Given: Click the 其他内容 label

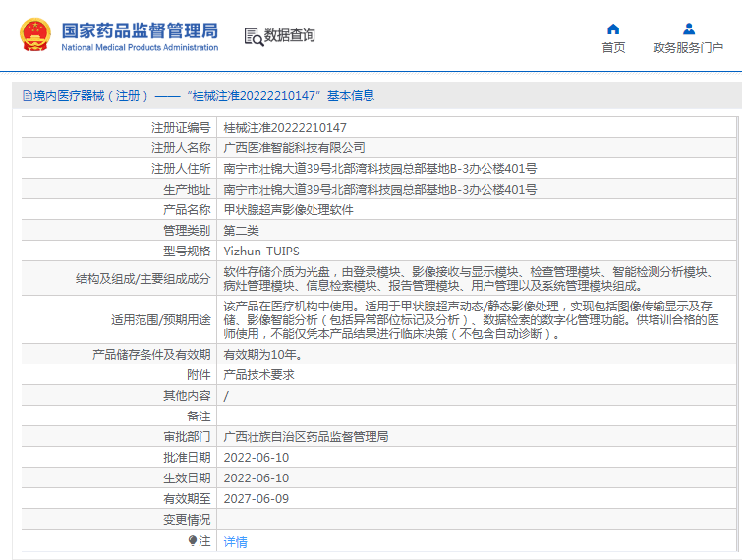Looking at the screenshot, I should point(187,396).
